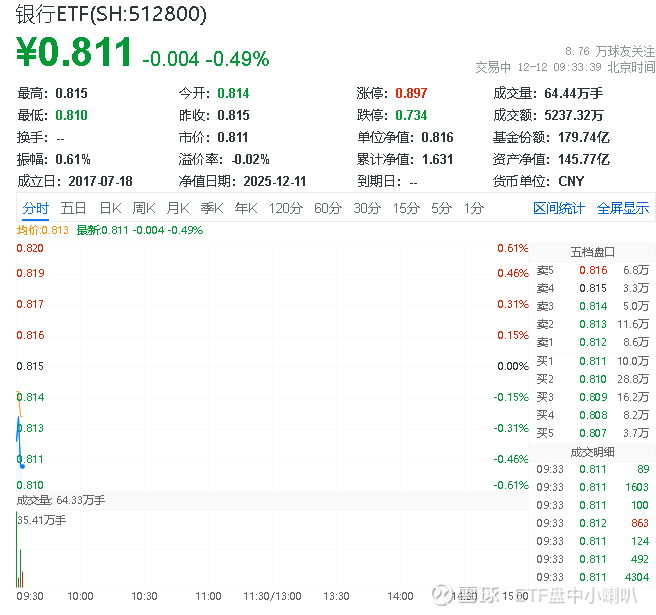Show the 120分 interval chart

coord(285,208)
